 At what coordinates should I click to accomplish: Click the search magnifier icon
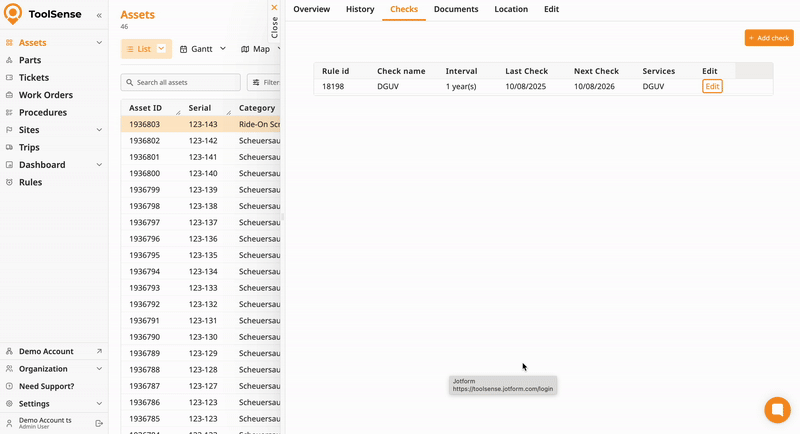[x=130, y=82]
